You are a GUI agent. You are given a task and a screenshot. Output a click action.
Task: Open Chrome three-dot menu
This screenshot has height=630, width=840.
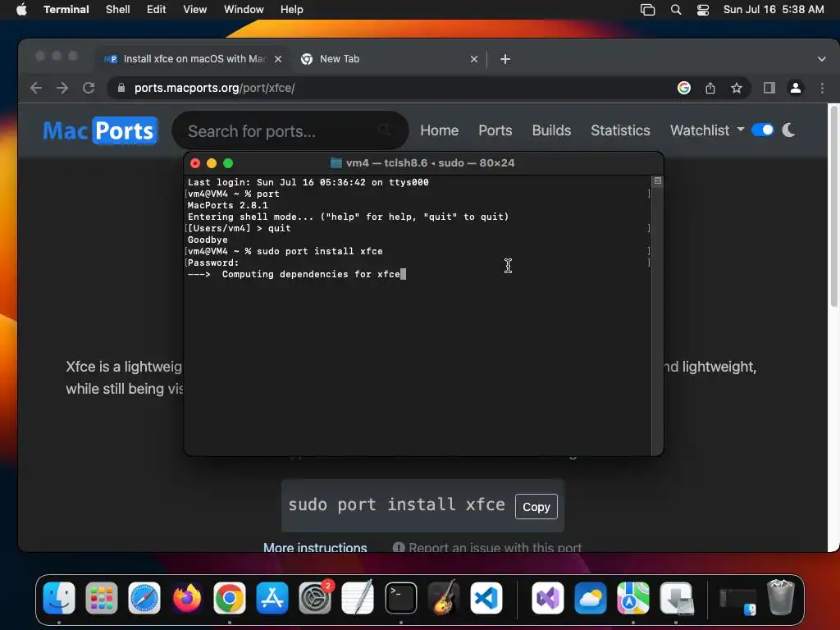[x=822, y=88]
